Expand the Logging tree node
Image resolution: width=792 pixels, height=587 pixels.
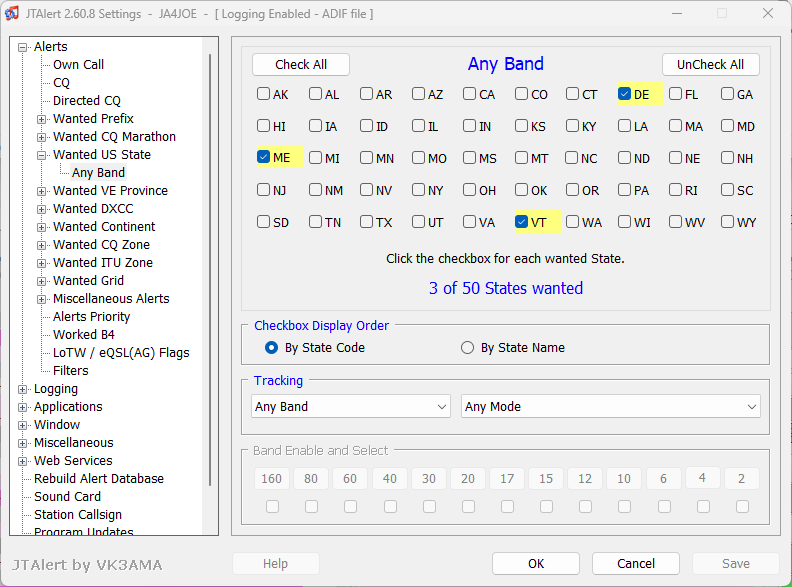22,389
